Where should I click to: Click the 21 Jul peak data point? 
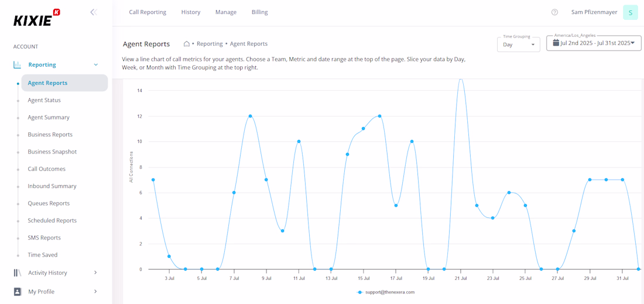pos(461,79)
